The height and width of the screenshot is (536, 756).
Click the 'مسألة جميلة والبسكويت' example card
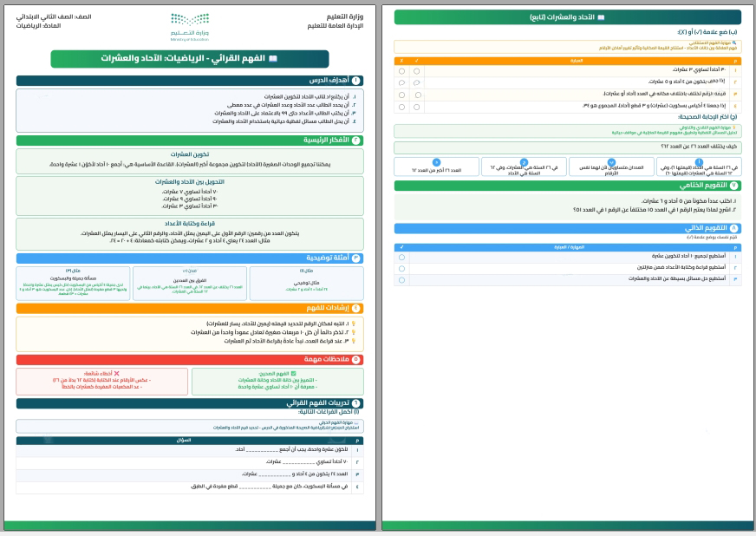point(73,284)
